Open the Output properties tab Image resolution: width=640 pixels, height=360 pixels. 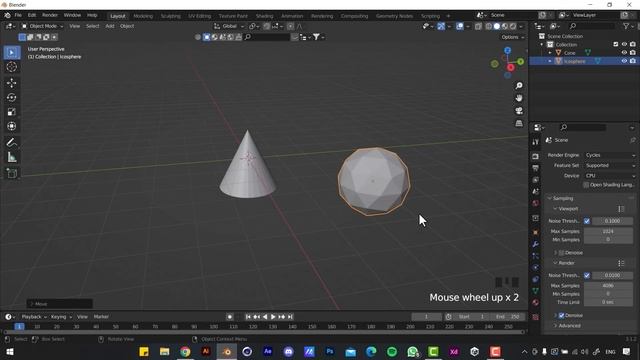(x=536, y=168)
